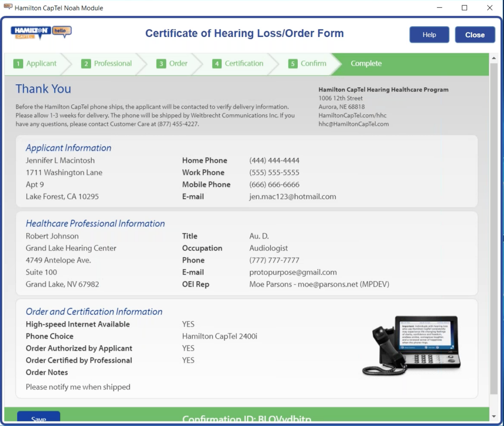Click the professional phone (777) 777-7777

274,260
